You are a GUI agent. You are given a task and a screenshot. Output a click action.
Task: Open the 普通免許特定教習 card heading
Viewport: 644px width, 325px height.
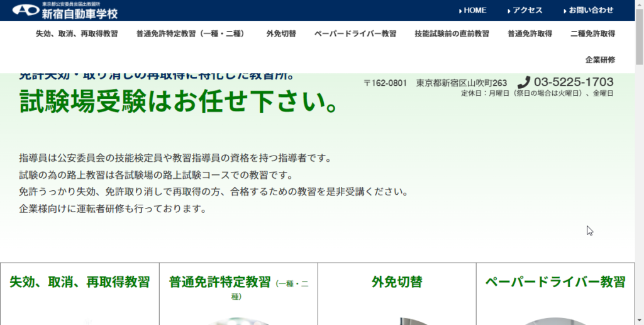[219, 282]
